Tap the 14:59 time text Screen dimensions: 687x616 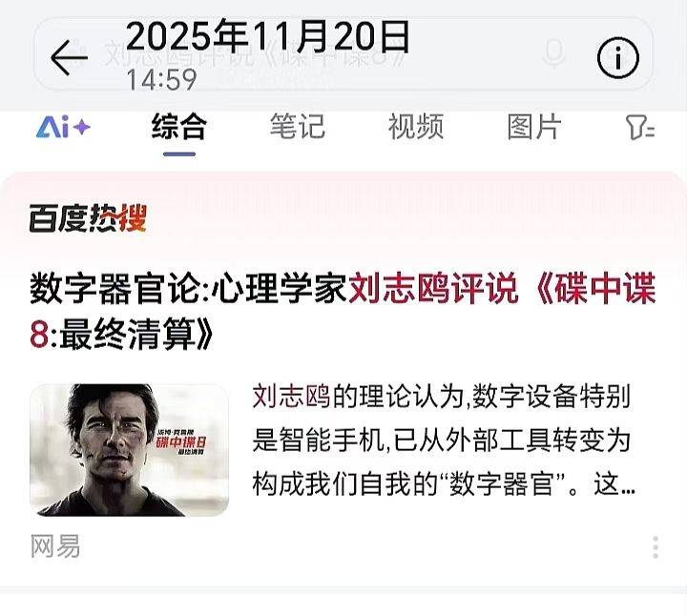[161, 80]
